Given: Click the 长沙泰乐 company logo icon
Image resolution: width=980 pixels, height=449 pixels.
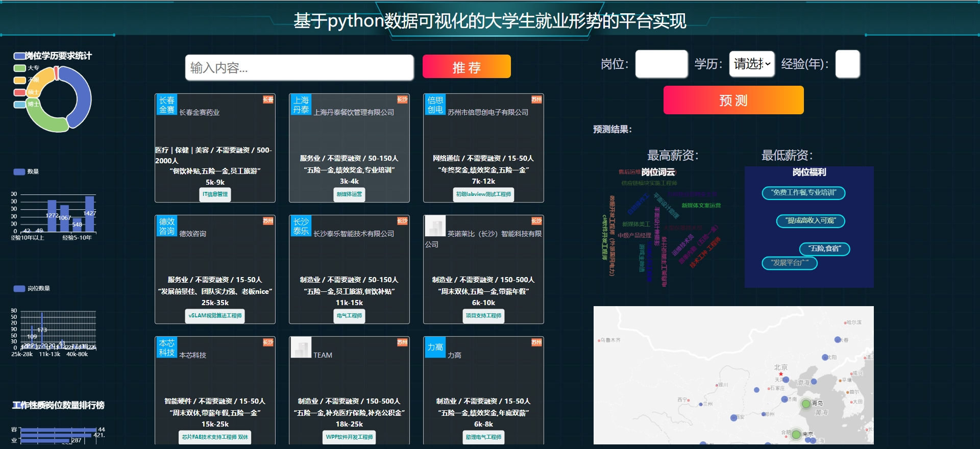Looking at the screenshot, I should [301, 226].
